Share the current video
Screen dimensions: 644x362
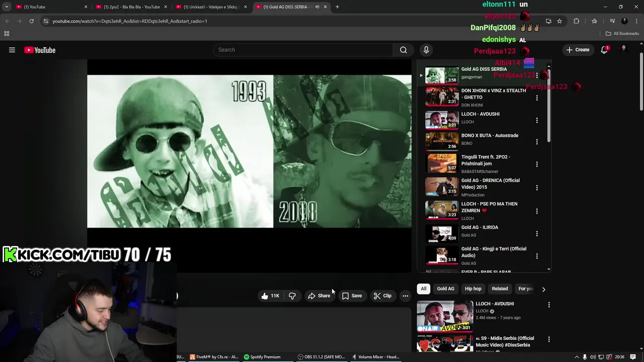pos(319,296)
